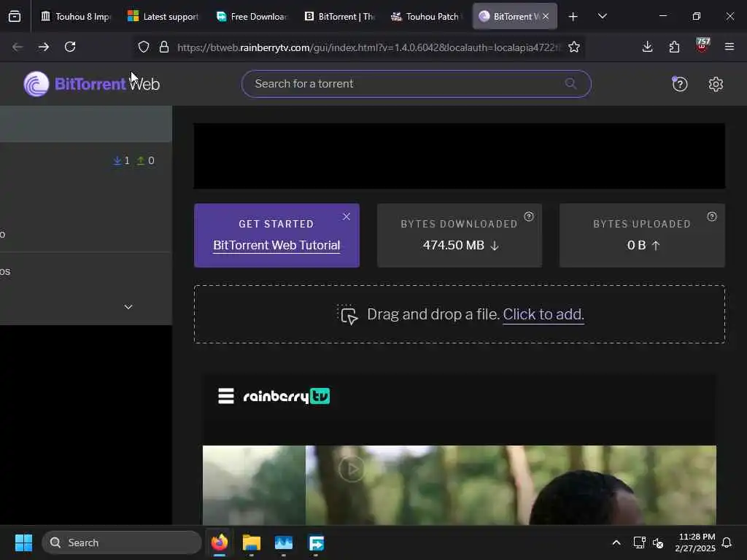Click the browser address bar URL
The width and height of the screenshot is (747, 560).
point(368,47)
